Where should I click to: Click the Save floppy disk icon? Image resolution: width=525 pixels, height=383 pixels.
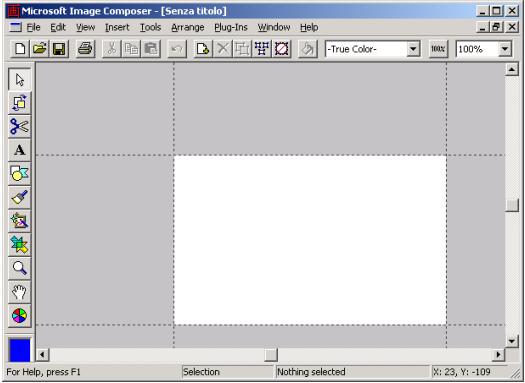click(x=59, y=49)
